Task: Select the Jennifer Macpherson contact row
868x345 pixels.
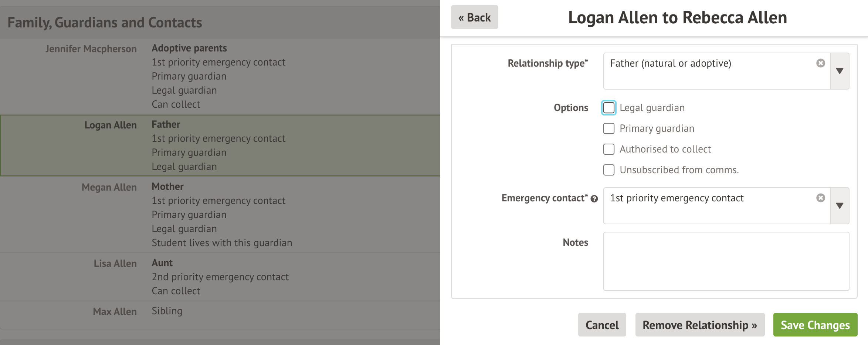Action: pyautogui.click(x=91, y=49)
